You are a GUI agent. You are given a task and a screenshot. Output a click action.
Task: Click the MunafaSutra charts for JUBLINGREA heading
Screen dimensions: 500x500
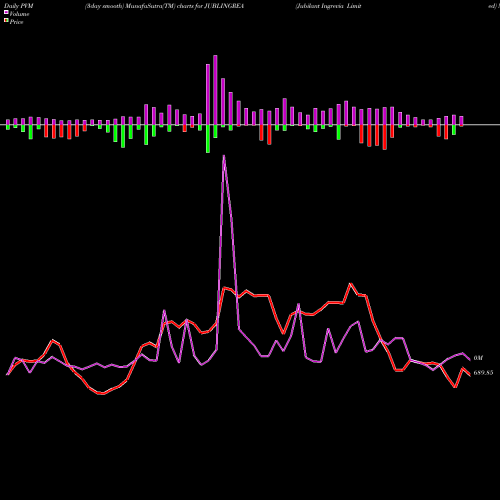click(165, 6)
